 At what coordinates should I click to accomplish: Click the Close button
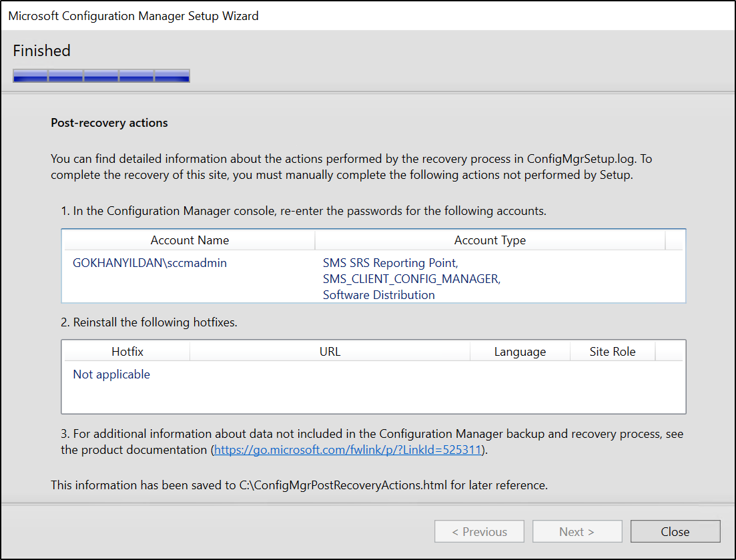point(675,531)
